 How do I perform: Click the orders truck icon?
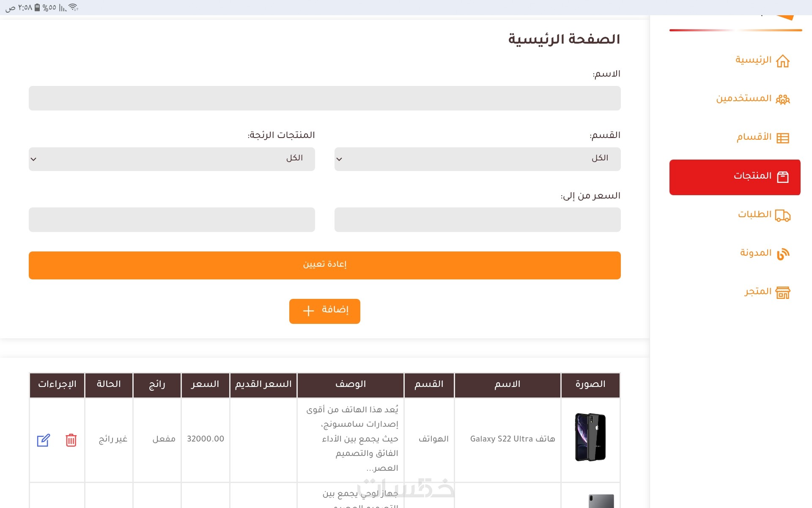(782, 215)
